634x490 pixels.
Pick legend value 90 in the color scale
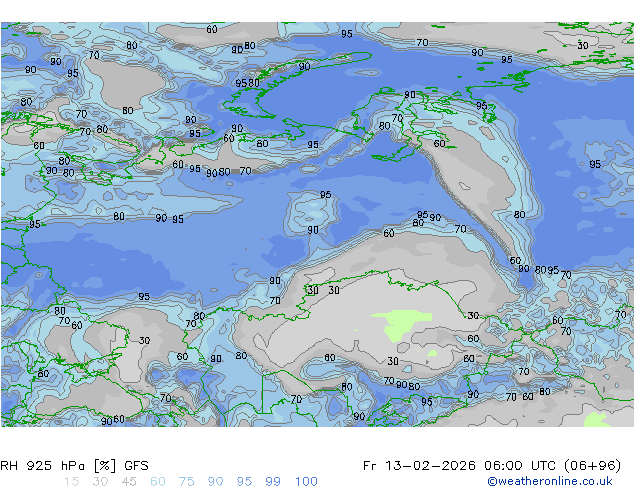coord(215,482)
